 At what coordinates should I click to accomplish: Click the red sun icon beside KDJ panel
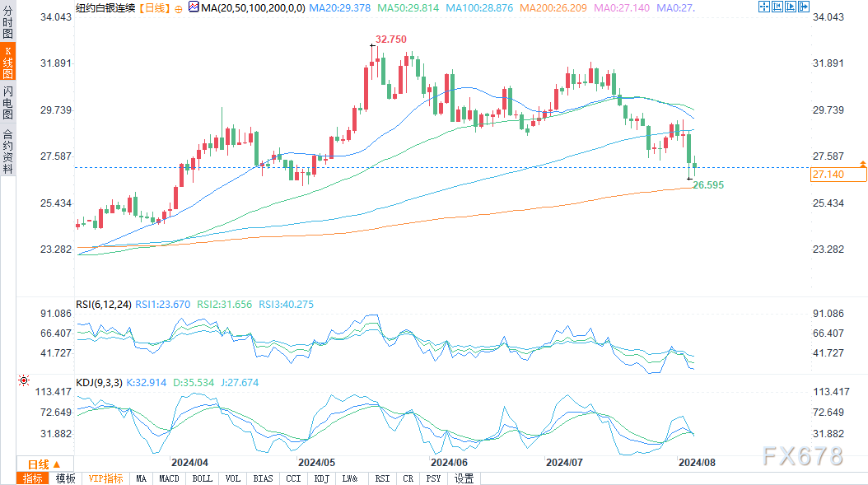(23, 381)
